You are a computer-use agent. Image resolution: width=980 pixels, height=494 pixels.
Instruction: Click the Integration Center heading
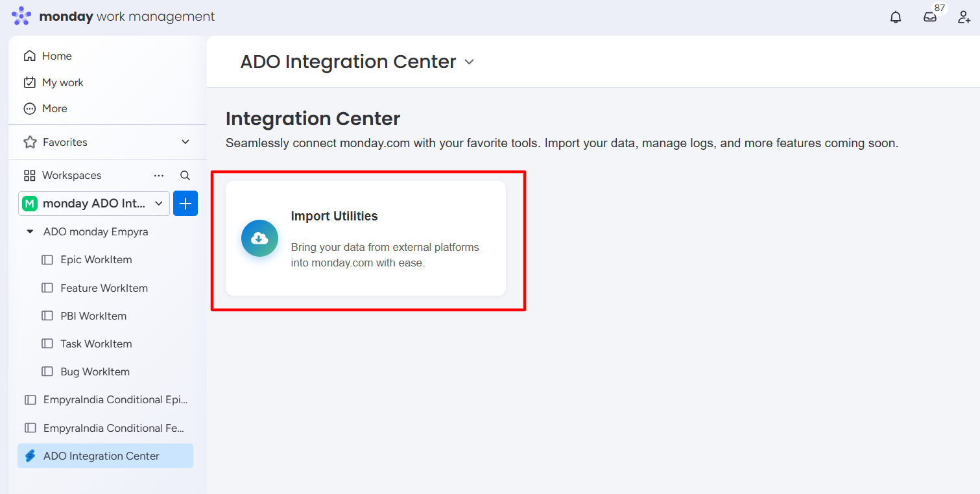point(313,119)
